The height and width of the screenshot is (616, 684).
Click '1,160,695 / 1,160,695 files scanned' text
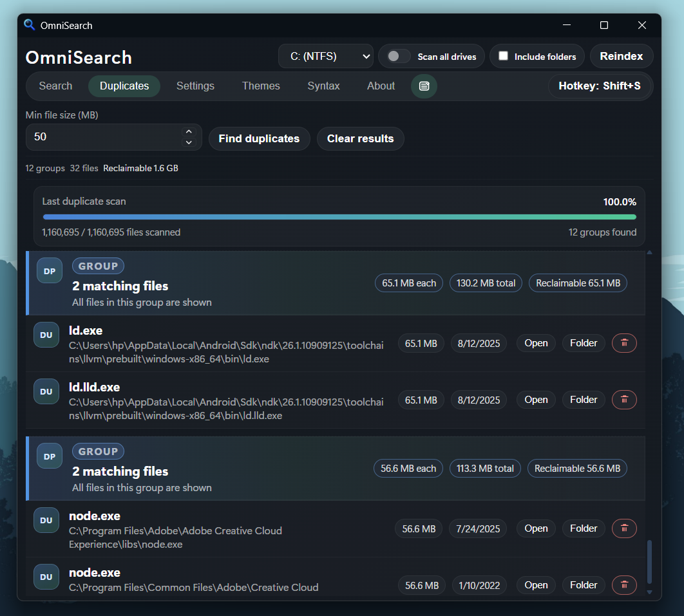111,232
